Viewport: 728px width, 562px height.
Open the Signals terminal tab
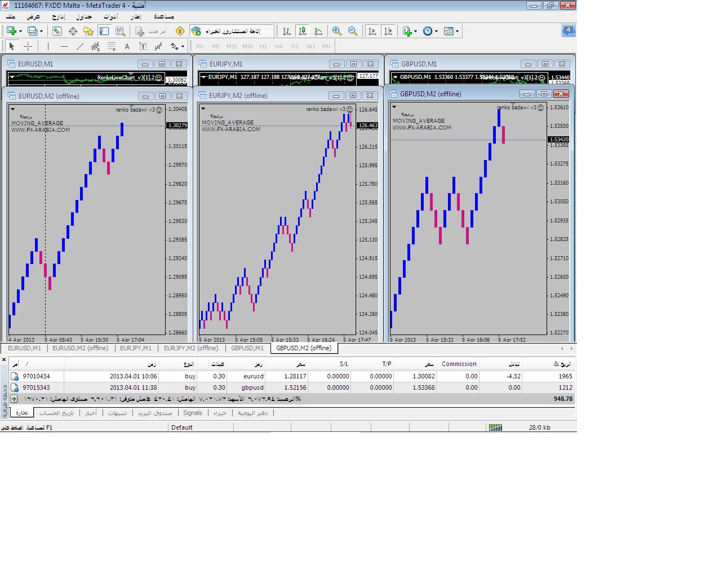pos(192,413)
